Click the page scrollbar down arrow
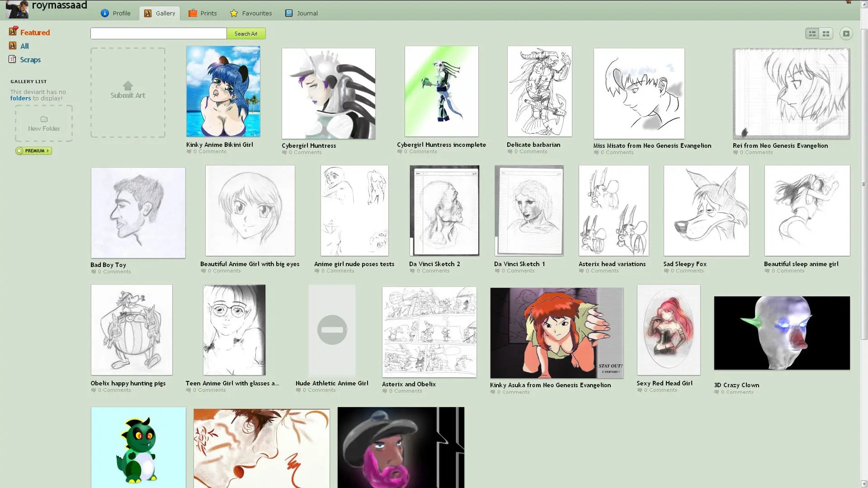The image size is (868, 488). [x=864, y=484]
